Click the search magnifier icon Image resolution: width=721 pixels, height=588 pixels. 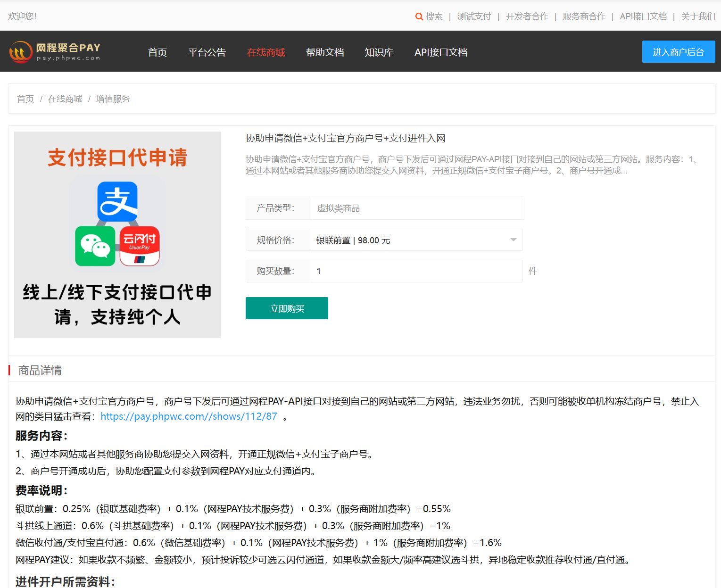point(419,16)
